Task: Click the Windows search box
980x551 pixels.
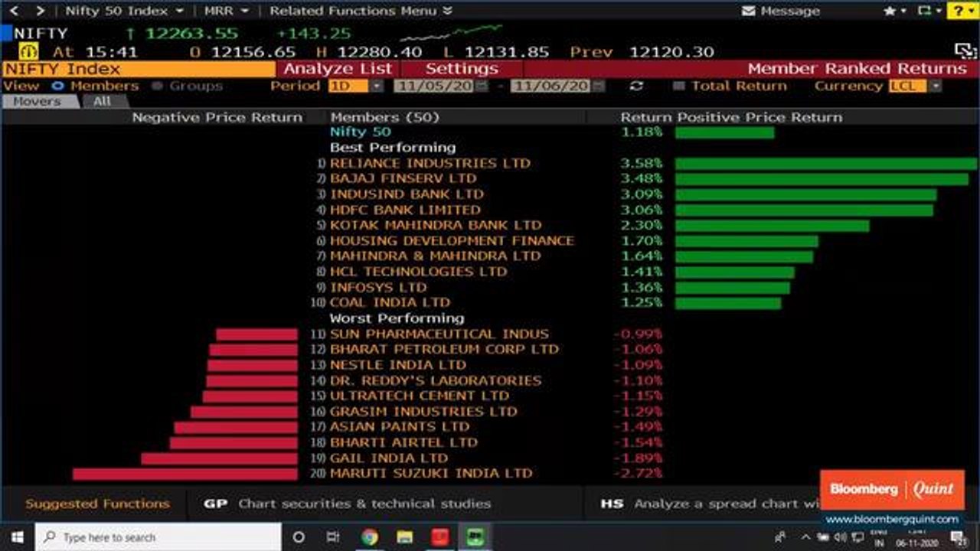Action: point(158,537)
